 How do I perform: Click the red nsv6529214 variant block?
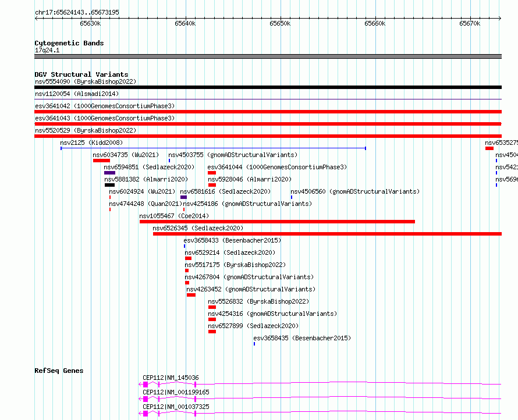(189, 258)
